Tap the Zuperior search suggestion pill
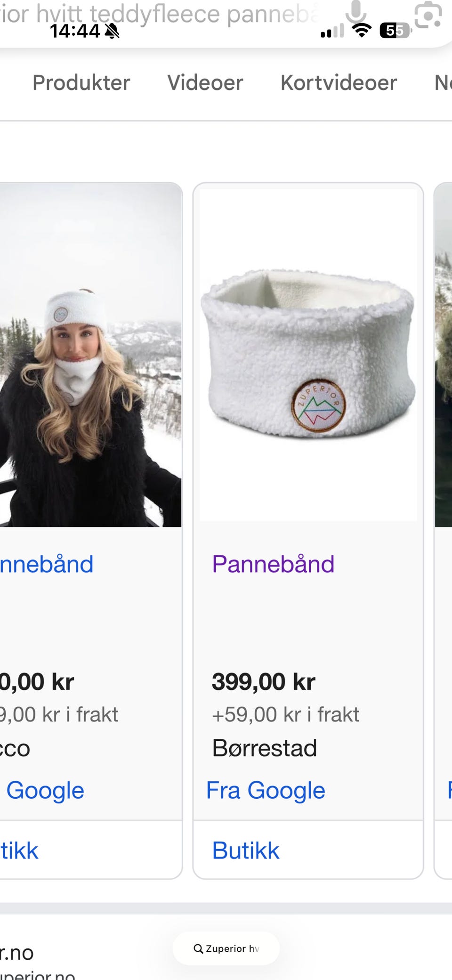Screen dimensions: 452x980 tap(226, 948)
